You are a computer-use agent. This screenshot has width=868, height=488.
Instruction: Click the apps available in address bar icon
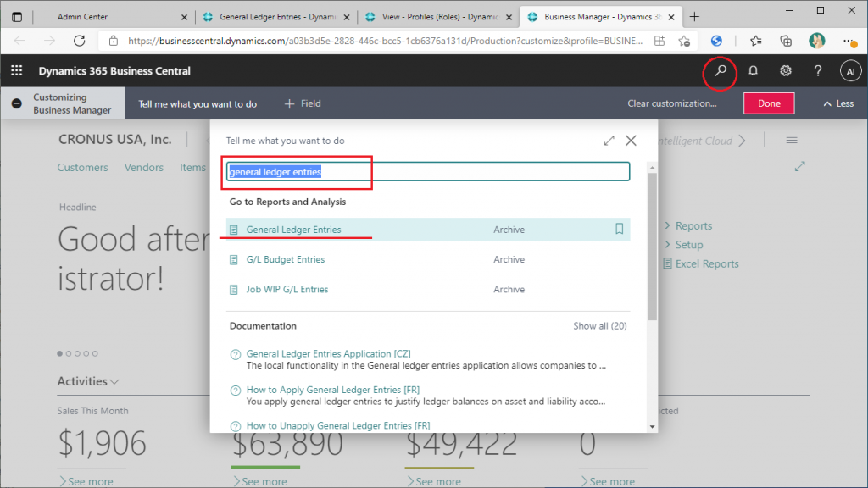(x=659, y=41)
